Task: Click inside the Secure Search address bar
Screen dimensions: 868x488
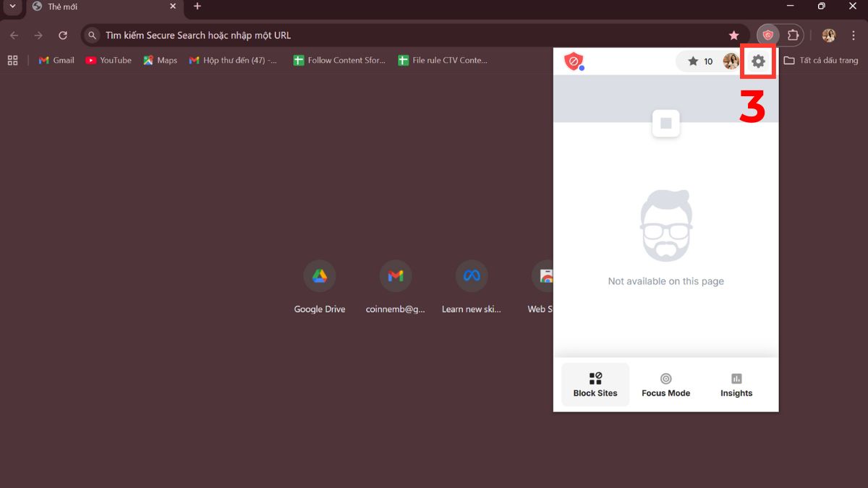Action: tap(289, 35)
